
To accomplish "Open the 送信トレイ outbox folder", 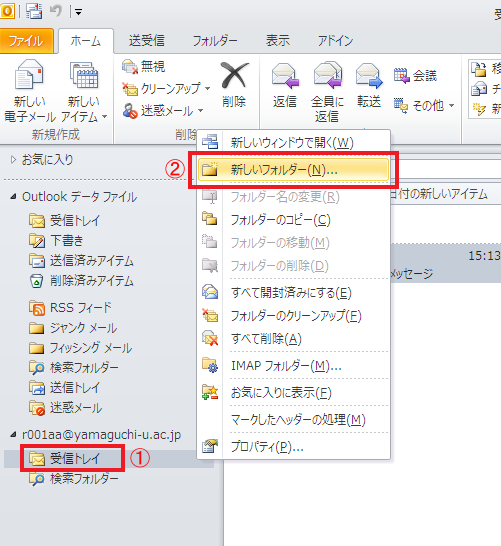I will pos(65,388).
